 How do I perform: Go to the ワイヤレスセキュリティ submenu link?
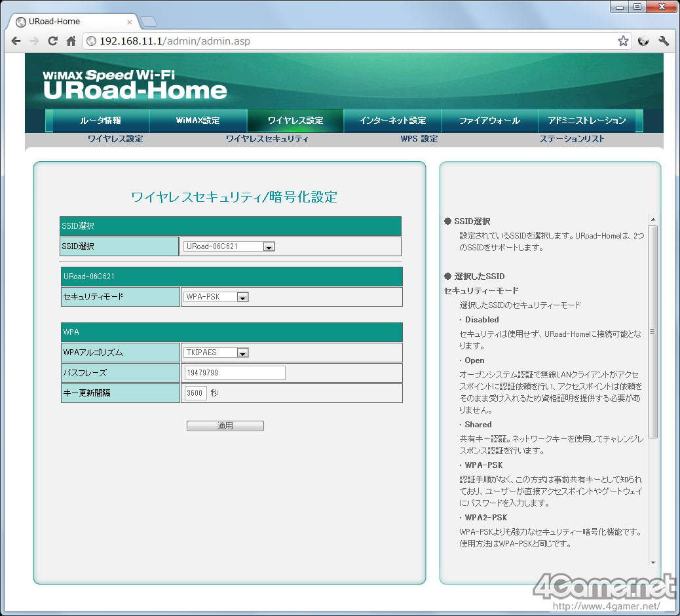pyautogui.click(x=267, y=139)
